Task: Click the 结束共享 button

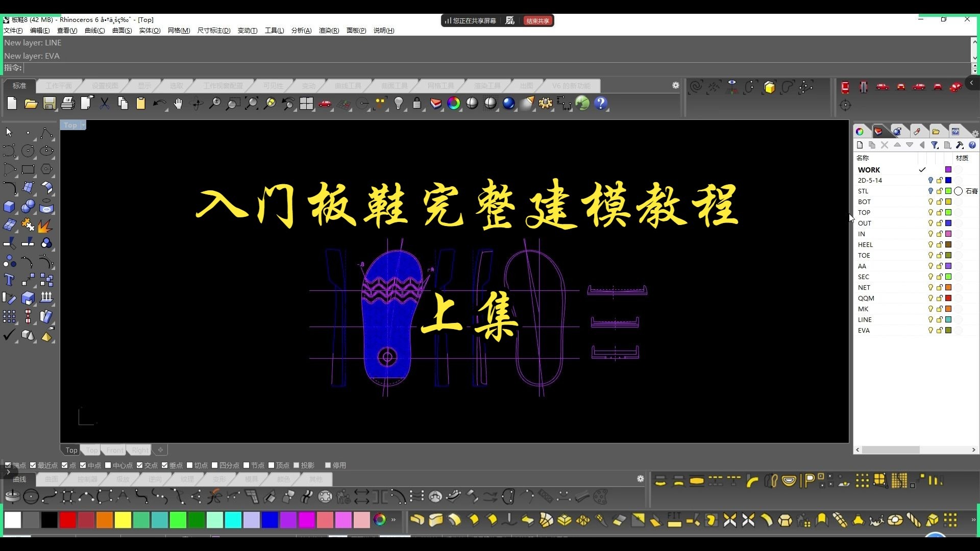Action: click(537, 21)
